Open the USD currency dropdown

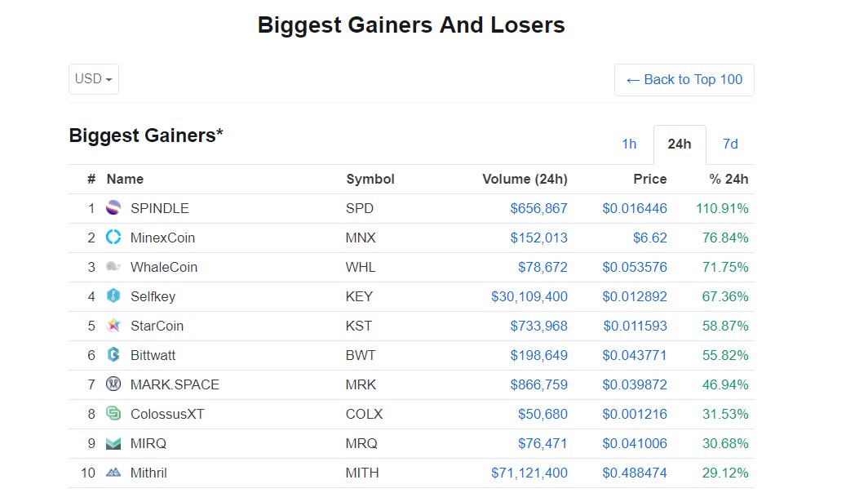94,79
